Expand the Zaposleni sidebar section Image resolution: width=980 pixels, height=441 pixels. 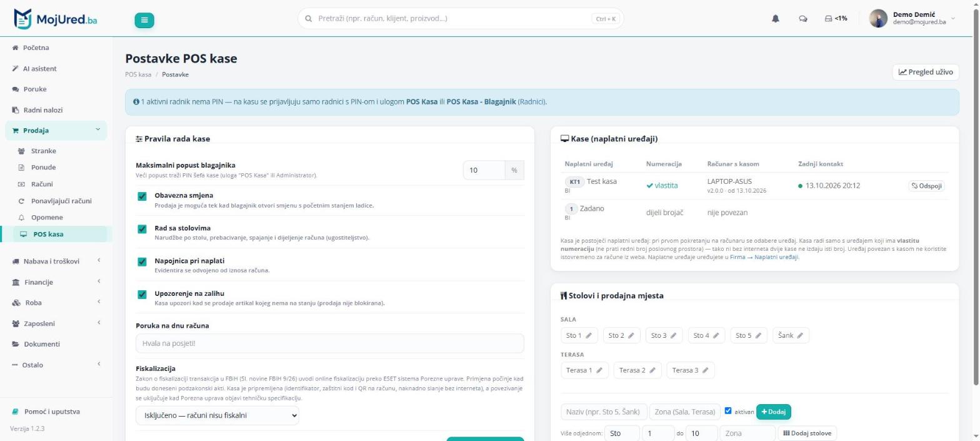(56, 323)
